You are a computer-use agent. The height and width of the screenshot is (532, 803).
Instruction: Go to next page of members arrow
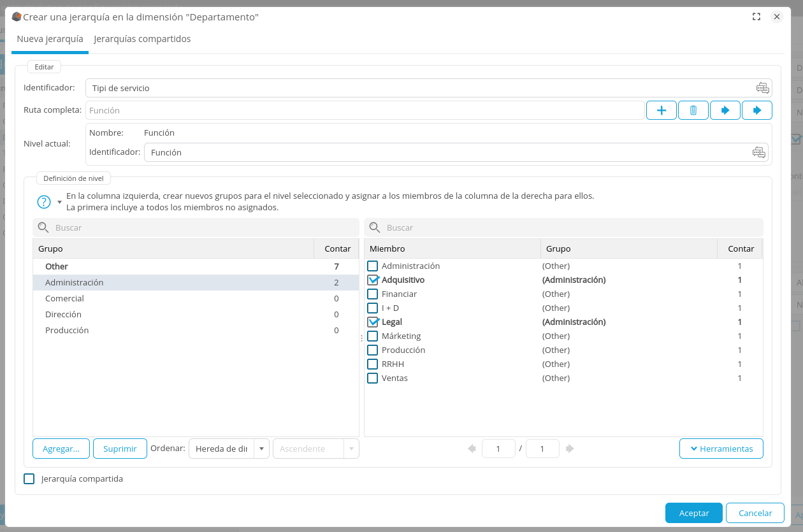(570, 449)
